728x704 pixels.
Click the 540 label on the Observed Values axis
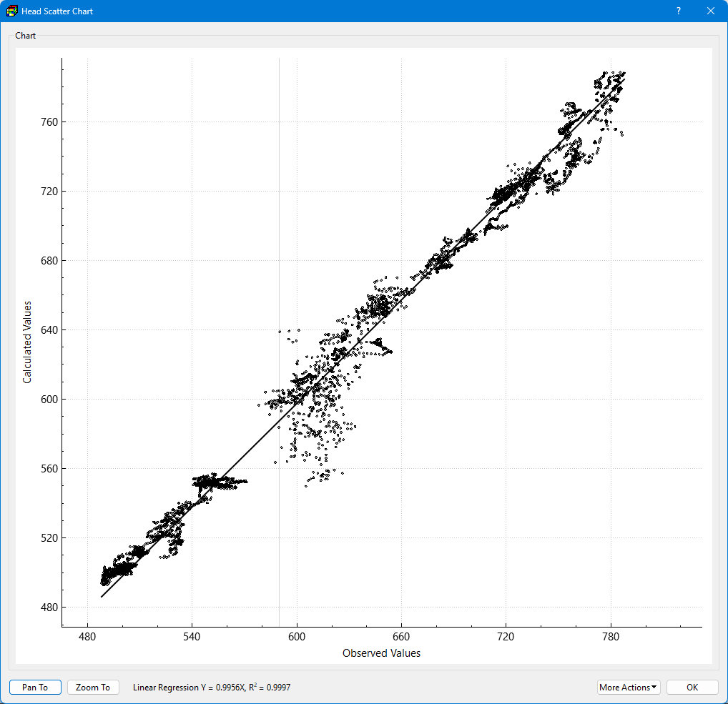click(192, 637)
